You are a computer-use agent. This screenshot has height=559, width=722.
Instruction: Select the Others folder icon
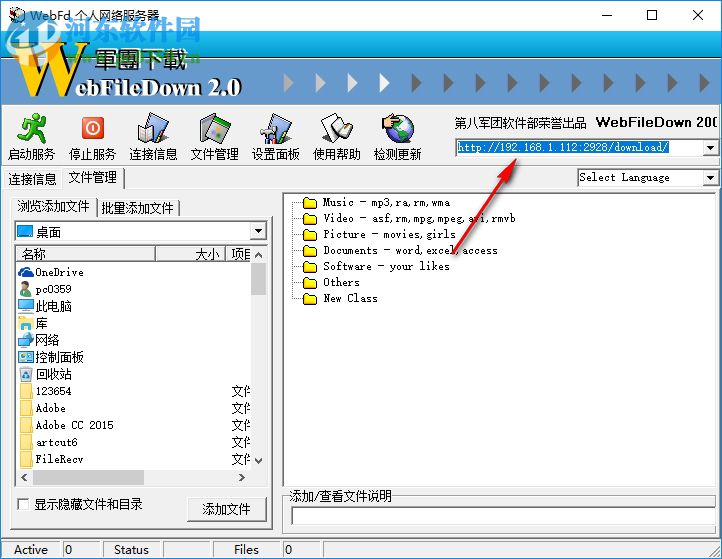[x=310, y=283]
